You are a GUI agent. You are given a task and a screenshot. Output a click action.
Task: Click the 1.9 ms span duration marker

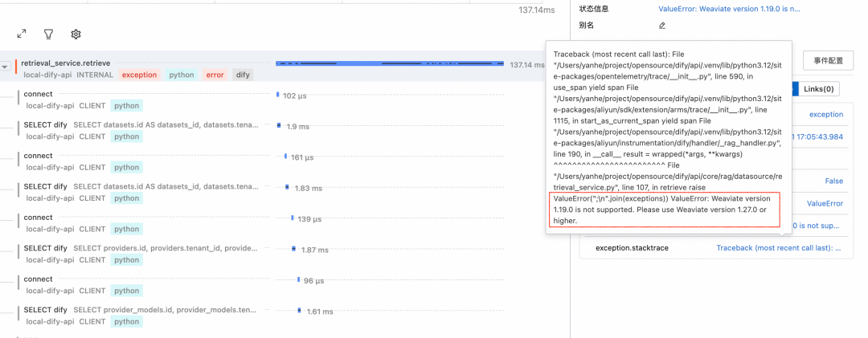point(280,125)
